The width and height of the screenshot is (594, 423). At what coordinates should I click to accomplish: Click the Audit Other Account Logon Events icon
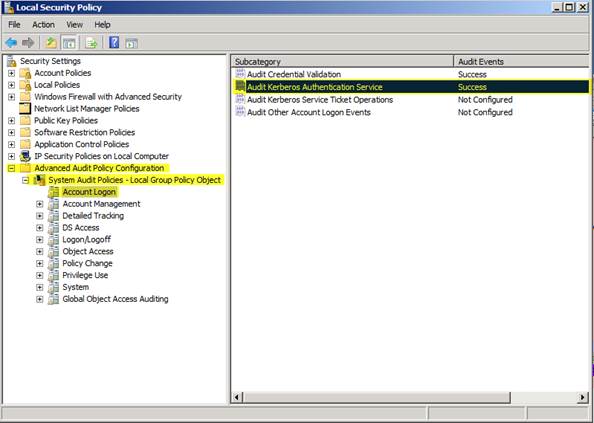click(x=240, y=112)
